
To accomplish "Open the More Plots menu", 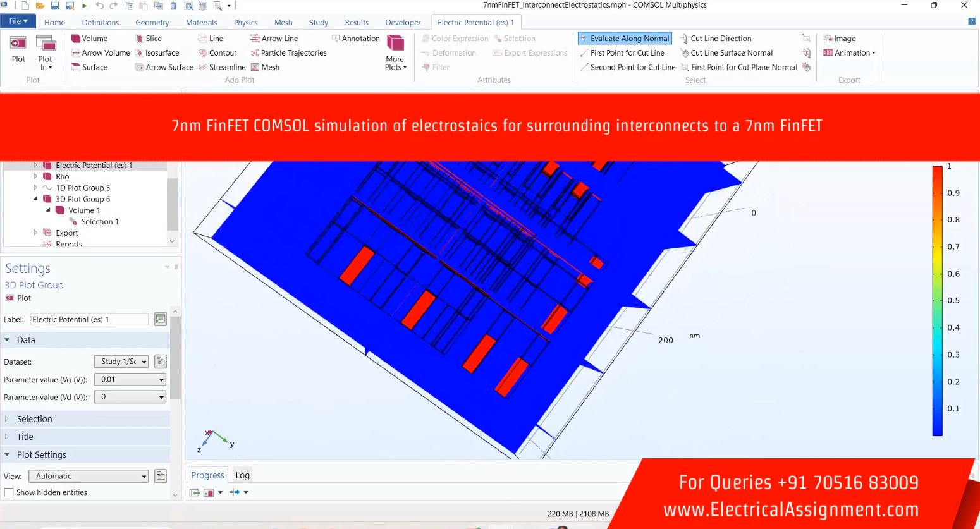I will (x=396, y=53).
